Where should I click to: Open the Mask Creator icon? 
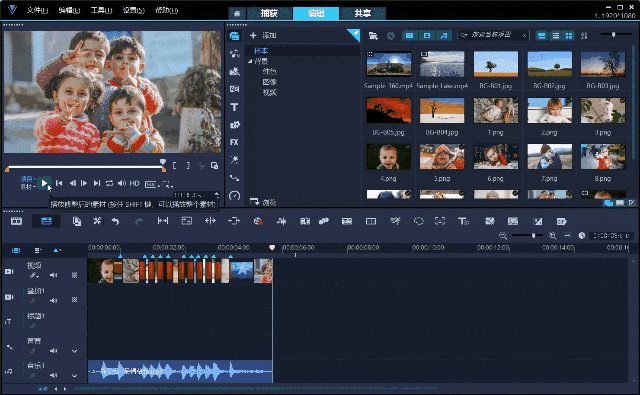418,221
